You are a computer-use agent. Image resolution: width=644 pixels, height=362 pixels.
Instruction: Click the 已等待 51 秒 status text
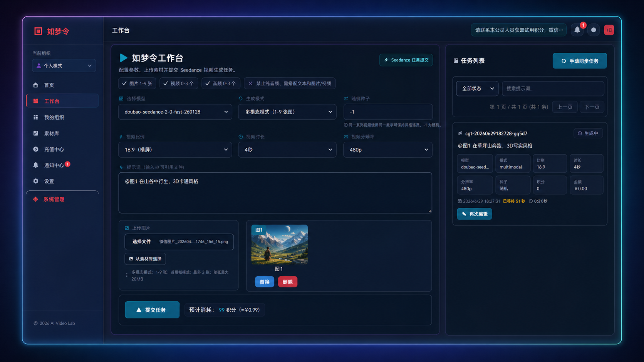pos(514,201)
